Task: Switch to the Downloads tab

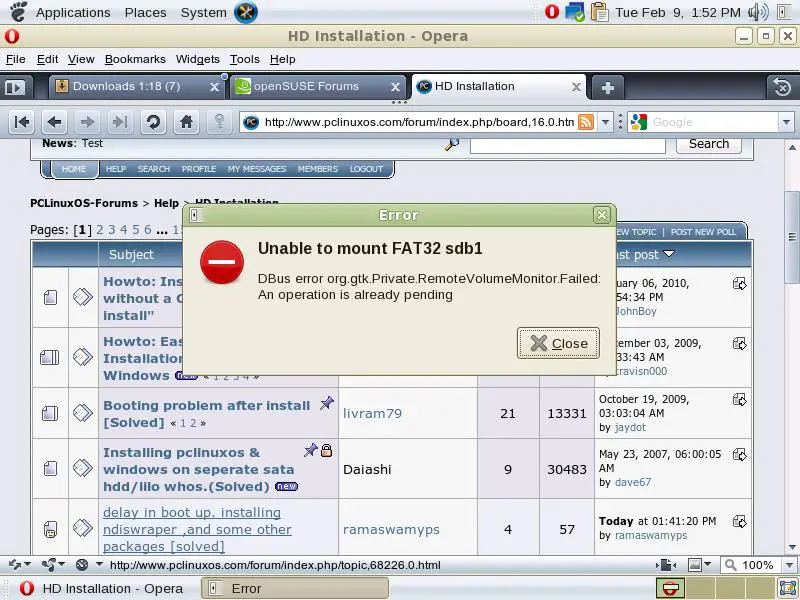Action: [136, 86]
